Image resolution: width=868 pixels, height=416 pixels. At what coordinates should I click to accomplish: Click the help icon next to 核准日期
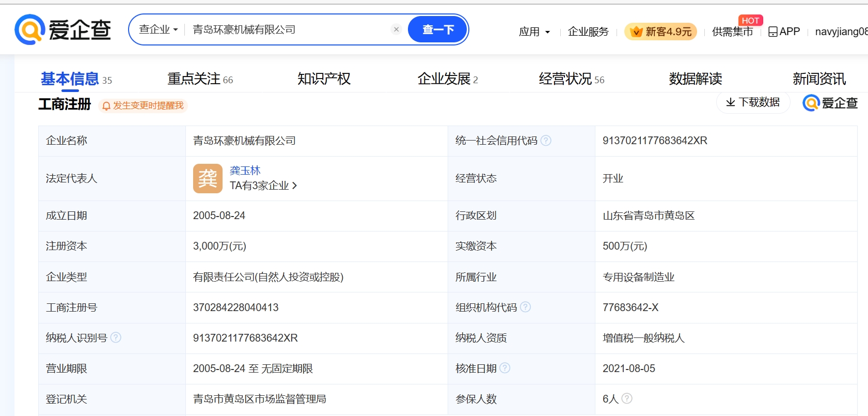tap(505, 368)
